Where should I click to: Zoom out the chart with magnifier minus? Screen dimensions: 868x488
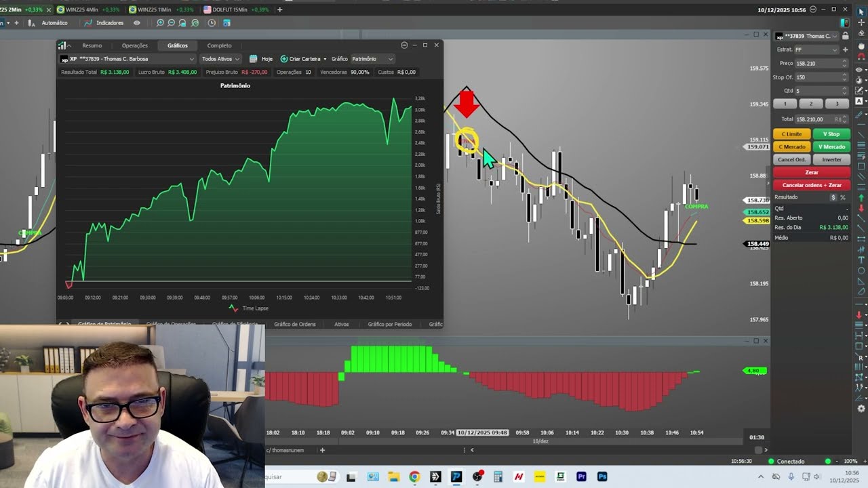coord(172,23)
